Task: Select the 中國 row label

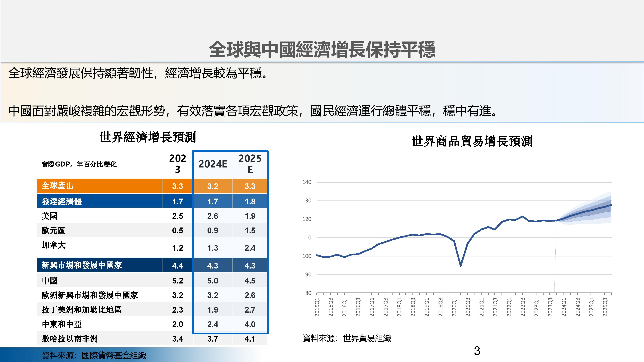Action: tap(49, 281)
